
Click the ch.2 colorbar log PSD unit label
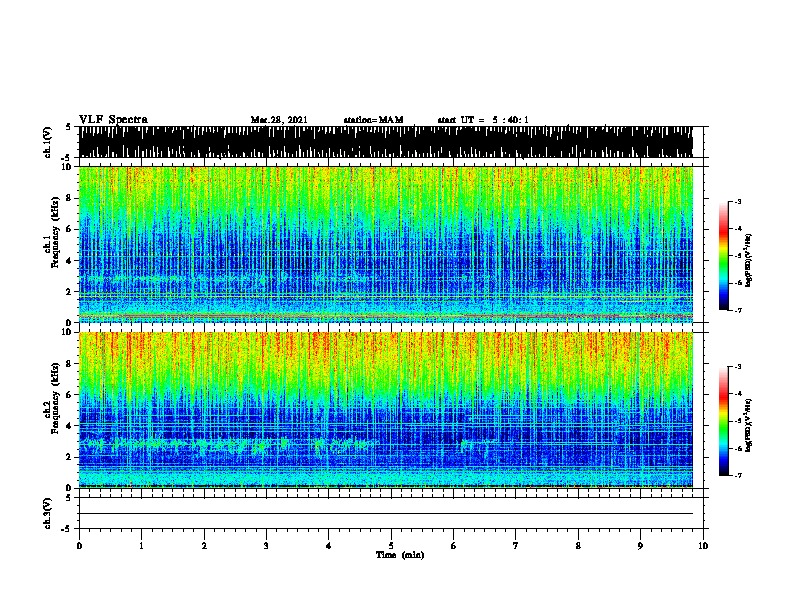[x=749, y=425]
